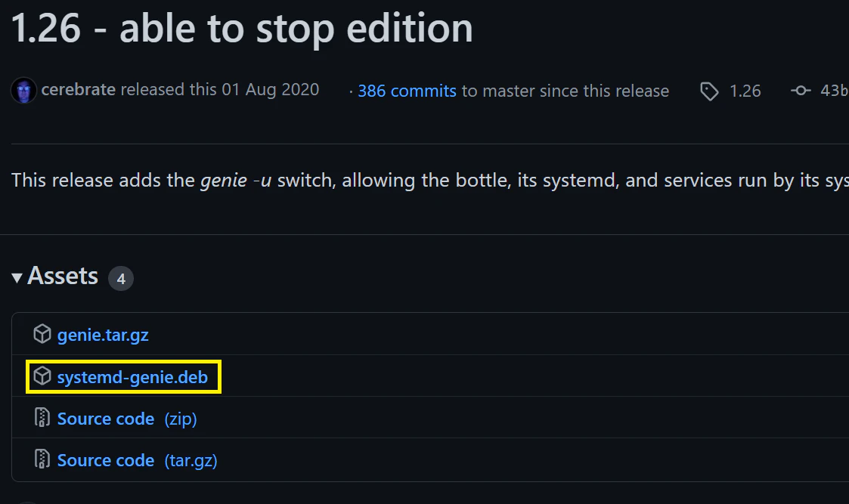Viewport: 849px width, 504px height.
Task: Open the 1.26 tag link
Action: click(x=745, y=91)
